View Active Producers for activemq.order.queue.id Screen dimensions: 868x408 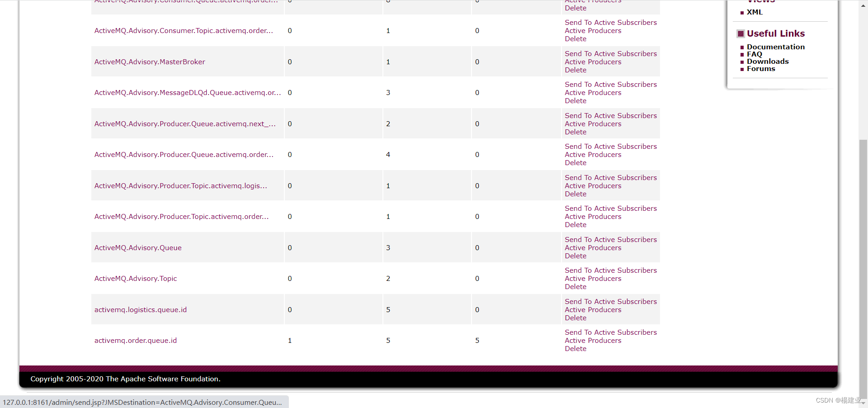(x=593, y=341)
